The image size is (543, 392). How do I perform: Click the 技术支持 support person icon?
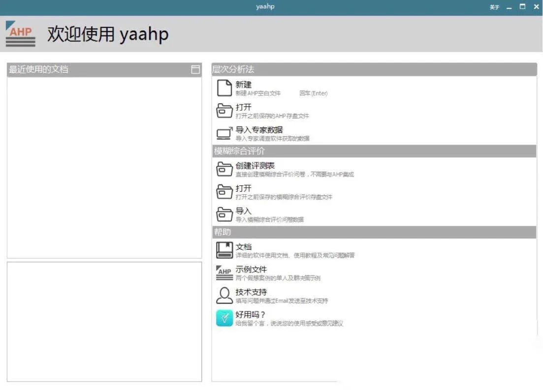[x=224, y=295]
